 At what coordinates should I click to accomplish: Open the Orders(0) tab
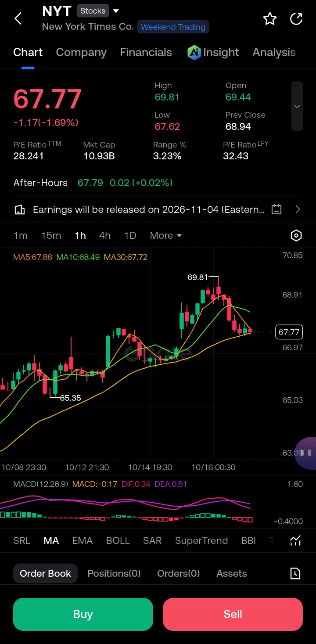tap(179, 573)
